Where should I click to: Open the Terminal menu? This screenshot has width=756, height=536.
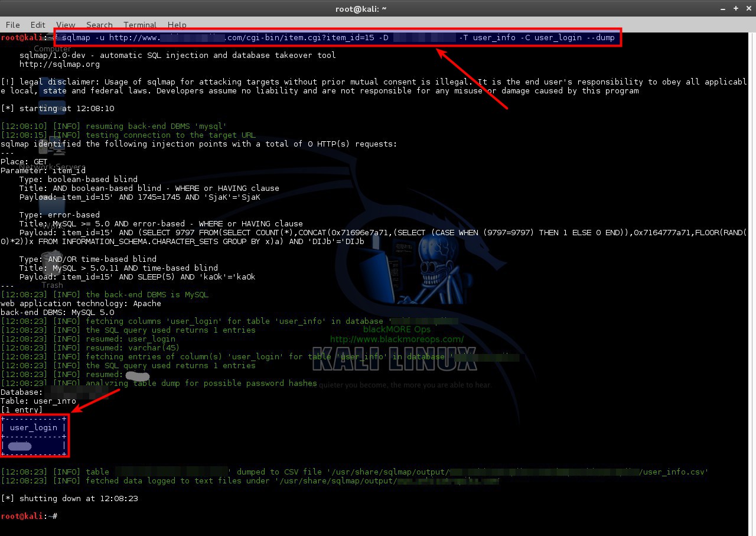tap(140, 25)
